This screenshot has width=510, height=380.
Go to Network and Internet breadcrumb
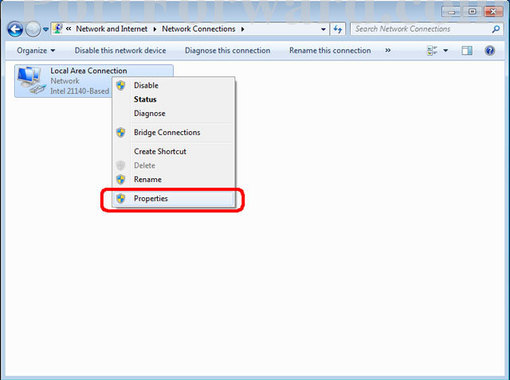(112, 29)
